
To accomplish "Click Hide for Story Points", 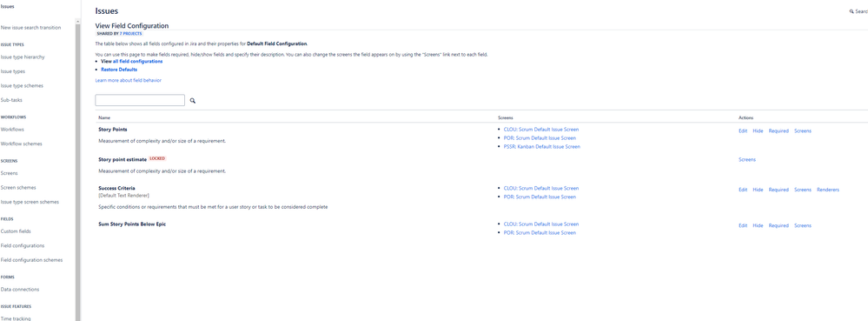I will tap(758, 130).
